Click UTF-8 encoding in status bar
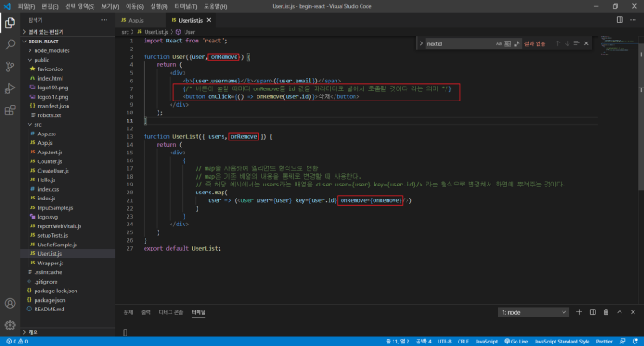Viewport: 644px width, 346px height. click(x=444, y=342)
